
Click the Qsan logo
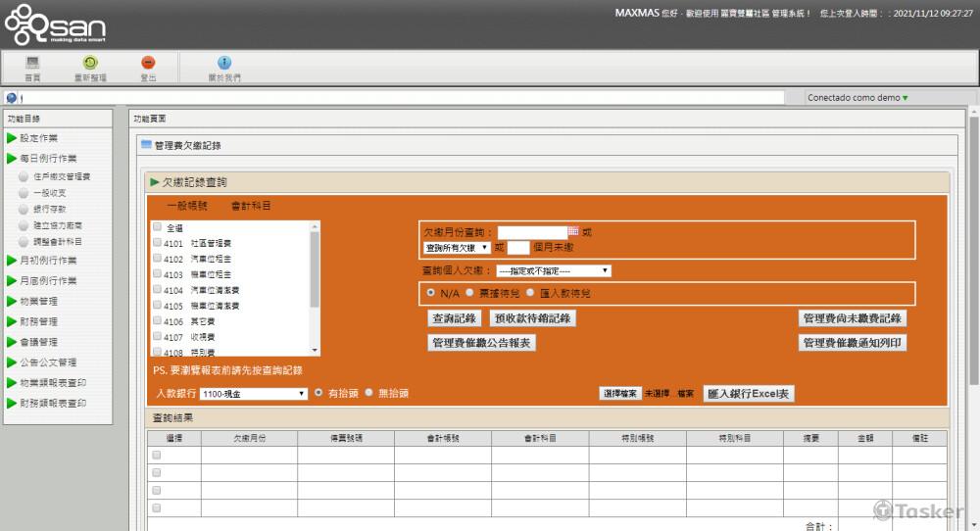pyautogui.click(x=55, y=24)
